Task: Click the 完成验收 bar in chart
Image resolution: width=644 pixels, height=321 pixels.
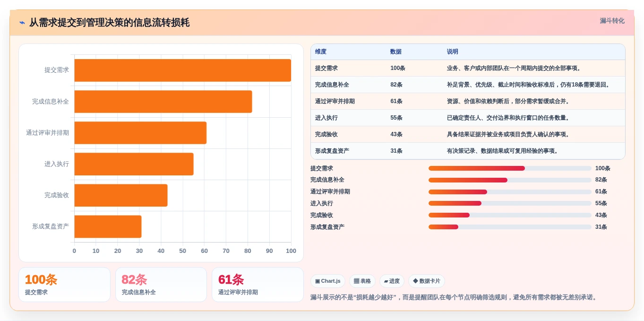Action: (x=121, y=195)
